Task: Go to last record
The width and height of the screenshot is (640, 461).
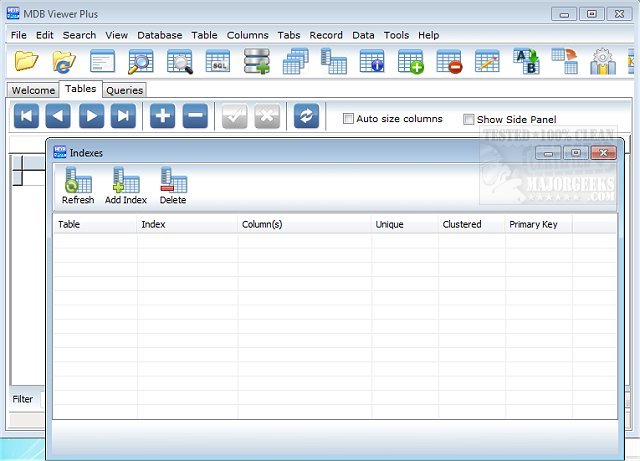Action: (x=123, y=116)
